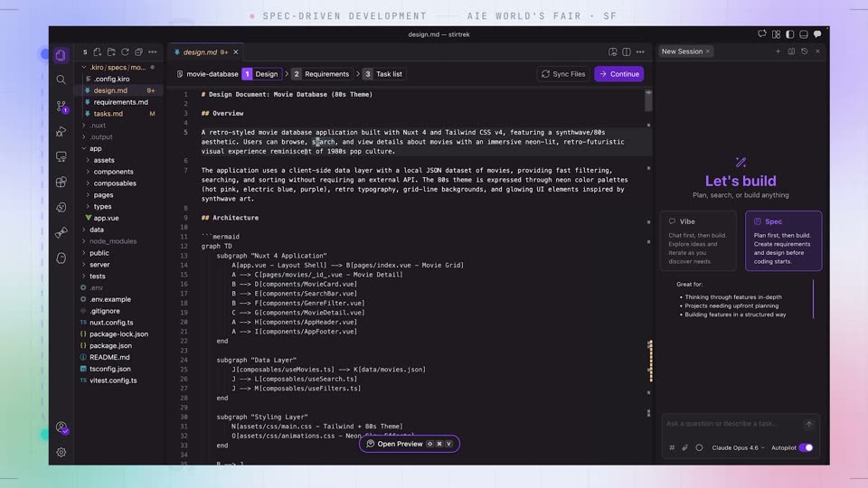Open explorer more actions ellipsis
The image size is (868, 488).
pyautogui.click(x=152, y=52)
